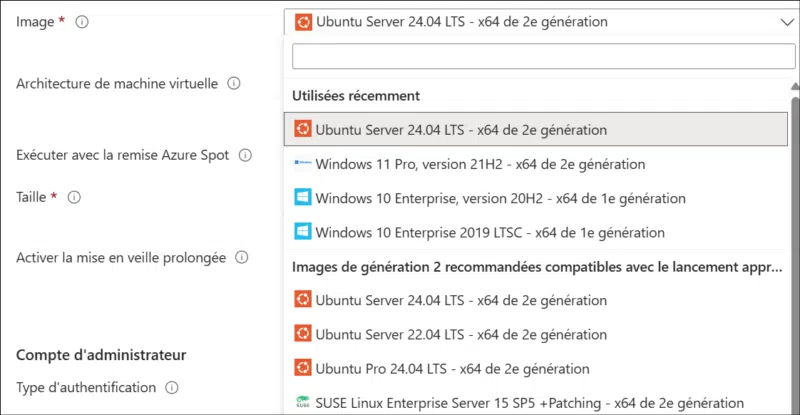The height and width of the screenshot is (415, 800).
Task: Click info icon beside Architecture de machine virtuelle
Action: 234,84
